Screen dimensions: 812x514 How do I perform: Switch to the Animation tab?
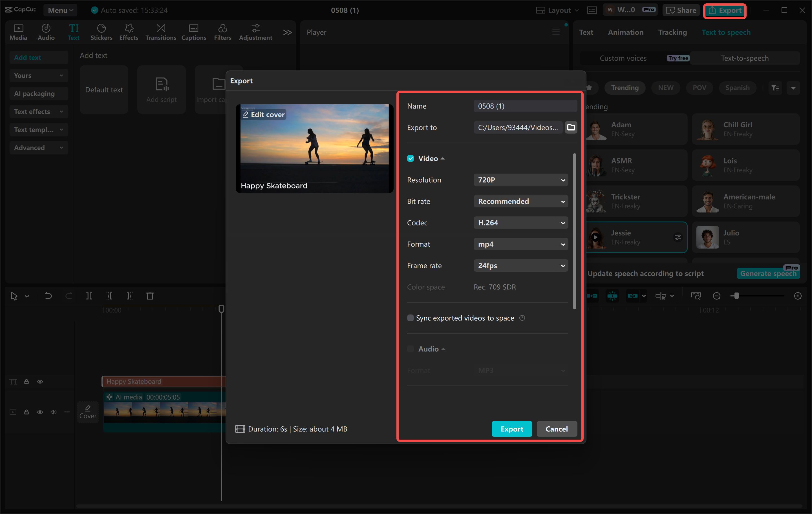626,32
